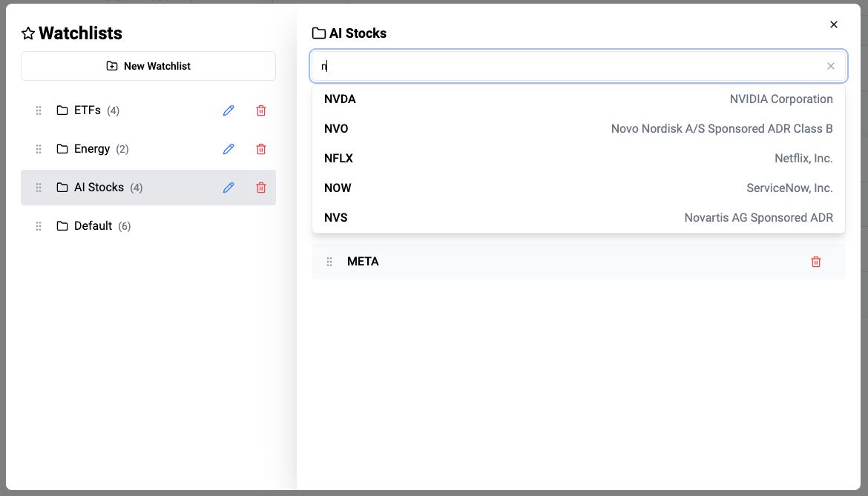The width and height of the screenshot is (868, 496).
Task: Rename AI Stocks using its pencil icon
Action: pos(228,188)
